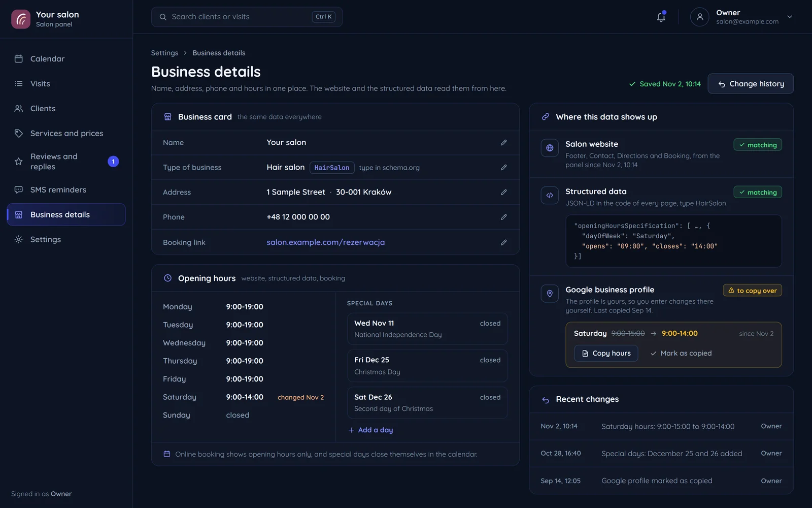Click the Structured data code icon

(x=550, y=195)
